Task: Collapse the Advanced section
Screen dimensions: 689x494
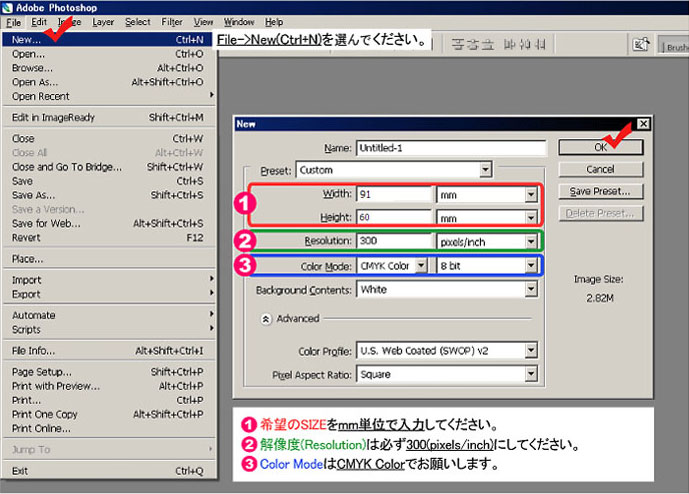Action: click(x=266, y=319)
